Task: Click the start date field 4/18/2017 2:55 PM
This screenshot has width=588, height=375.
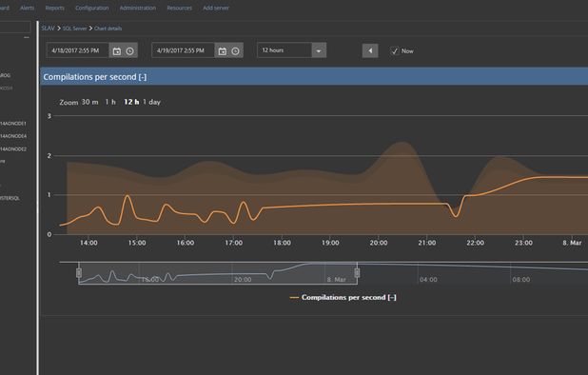Action: (x=78, y=50)
